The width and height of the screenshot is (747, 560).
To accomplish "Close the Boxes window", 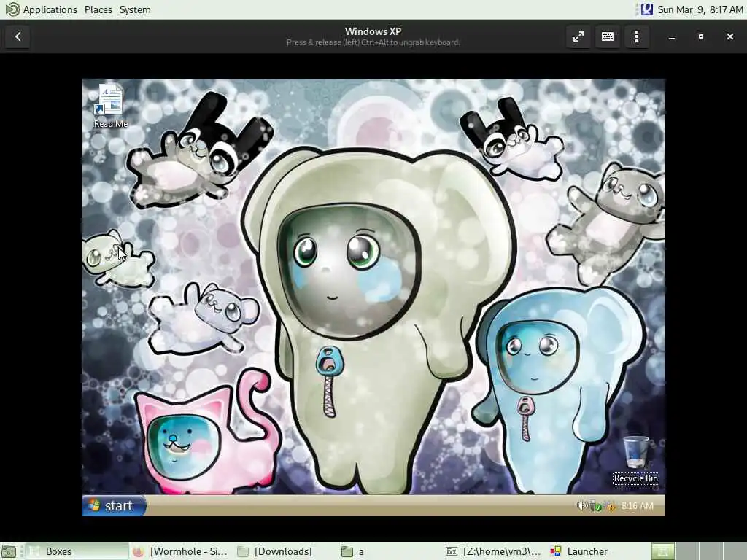I will [x=729, y=36].
